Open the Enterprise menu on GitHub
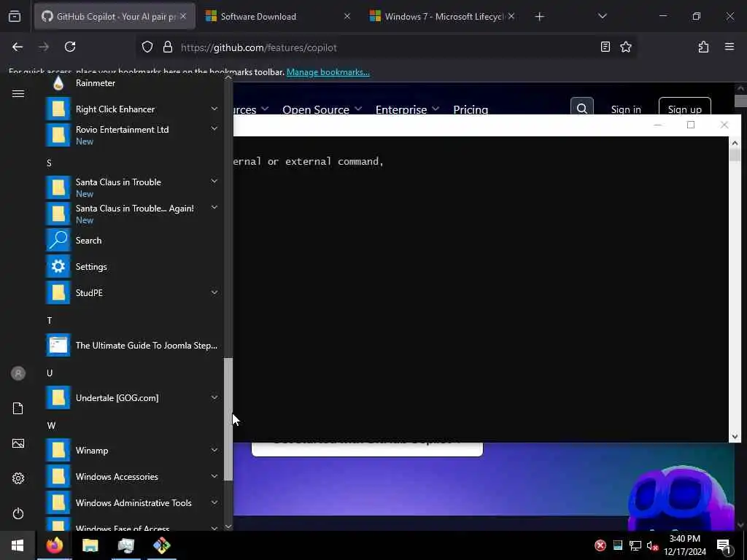 [x=407, y=109]
